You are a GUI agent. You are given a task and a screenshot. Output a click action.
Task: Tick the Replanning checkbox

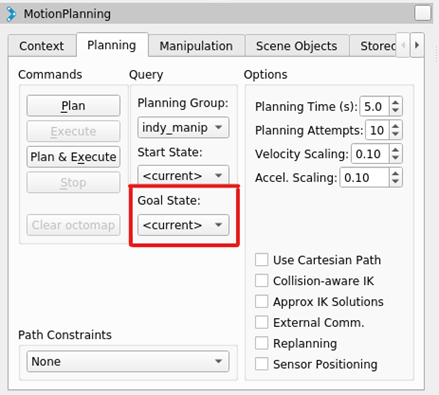coord(262,343)
